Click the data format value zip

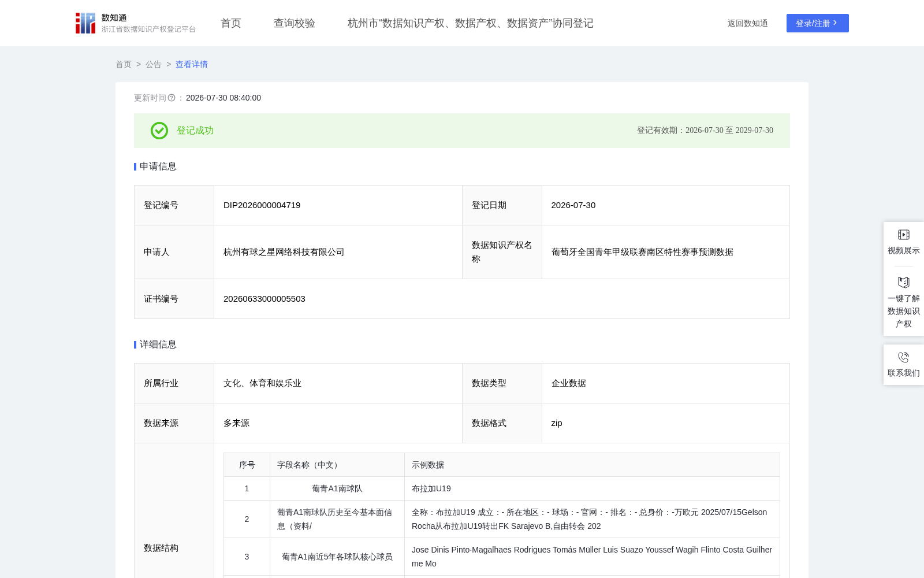click(x=557, y=423)
